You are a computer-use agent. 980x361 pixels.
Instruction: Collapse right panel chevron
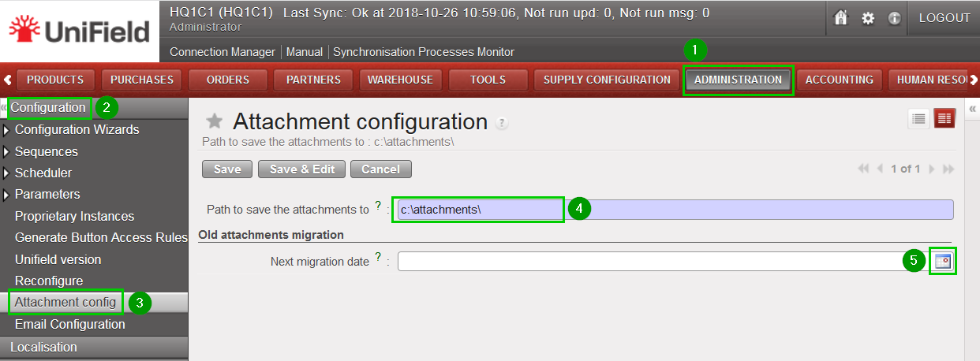(x=973, y=110)
